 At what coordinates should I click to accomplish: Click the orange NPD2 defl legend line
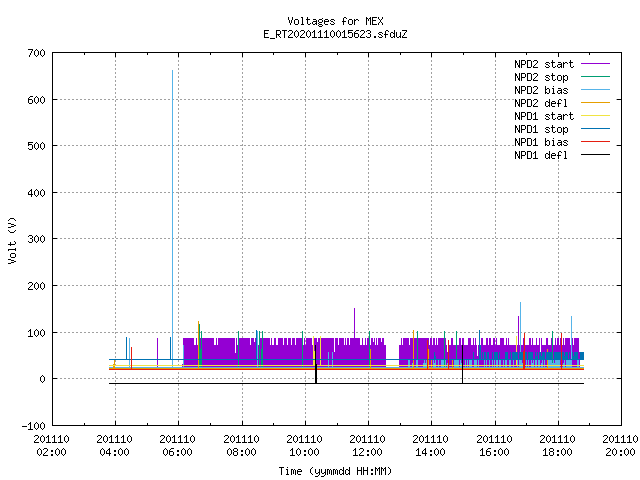tap(596, 103)
